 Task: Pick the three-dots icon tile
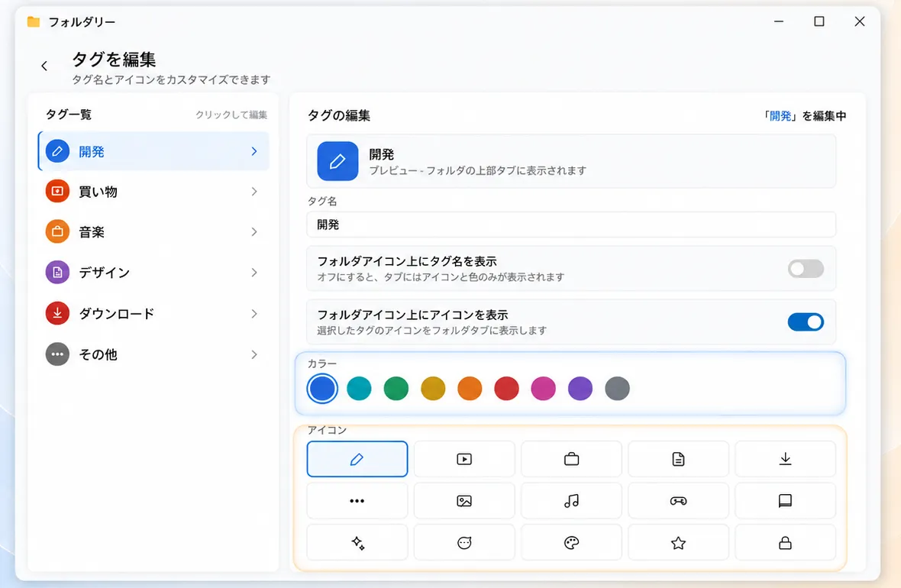[357, 501]
